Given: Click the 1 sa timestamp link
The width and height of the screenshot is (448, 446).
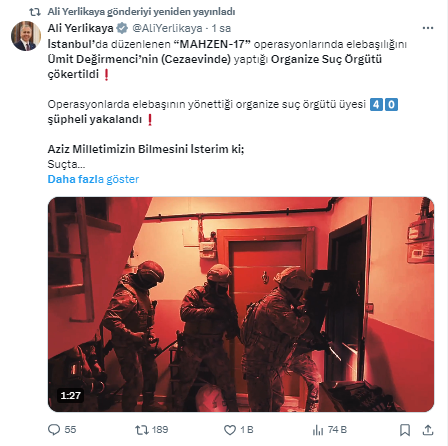Looking at the screenshot, I should (221, 28).
